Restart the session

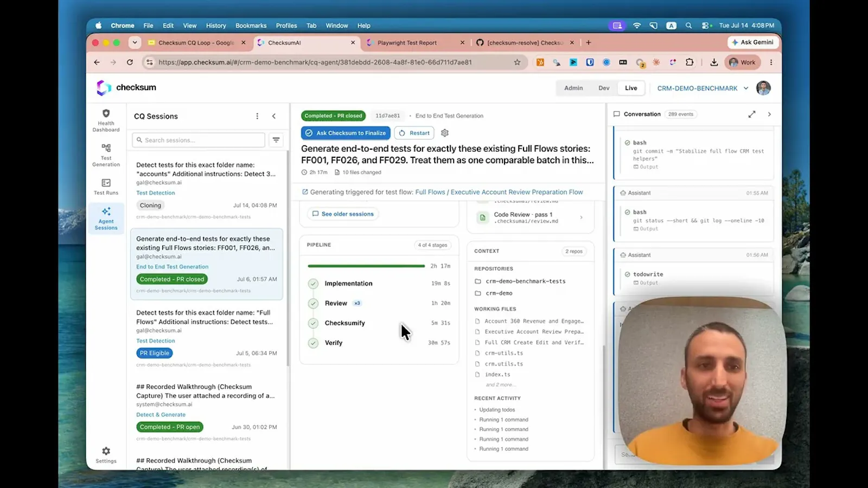point(414,133)
